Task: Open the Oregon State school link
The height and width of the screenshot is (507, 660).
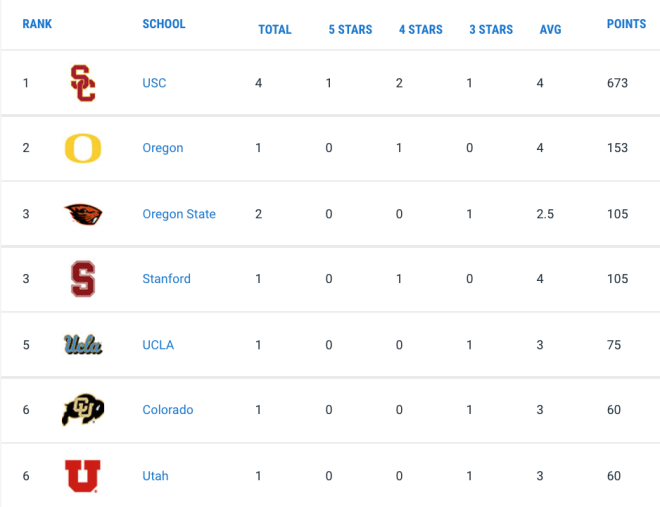Action: click(x=179, y=214)
